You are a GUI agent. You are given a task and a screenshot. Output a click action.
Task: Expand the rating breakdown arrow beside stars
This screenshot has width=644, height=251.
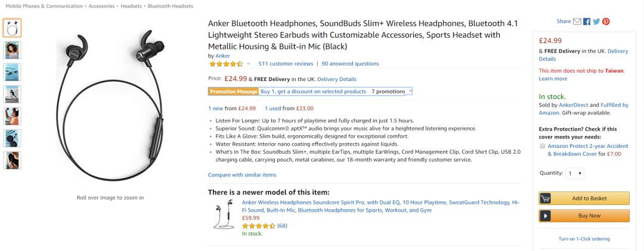pos(249,64)
